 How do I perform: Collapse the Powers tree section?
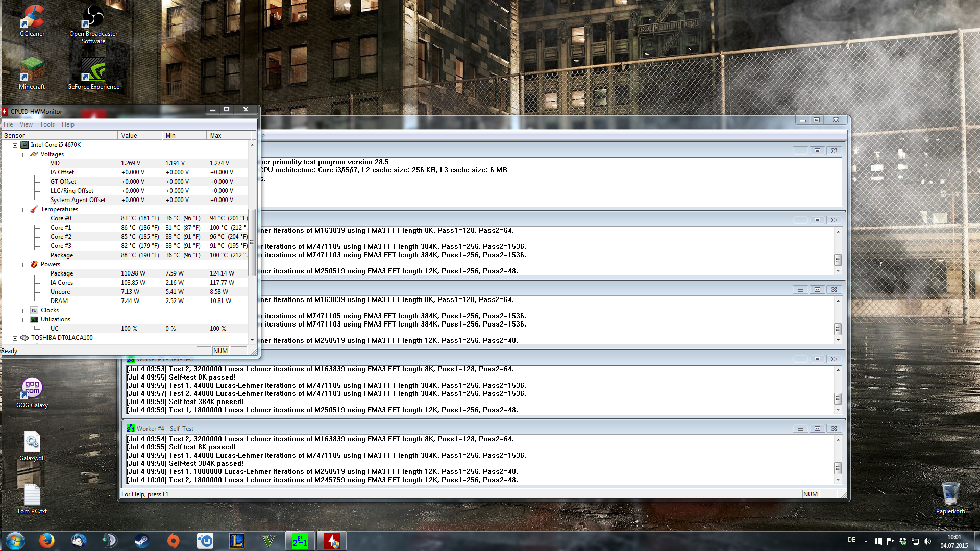coord(24,265)
